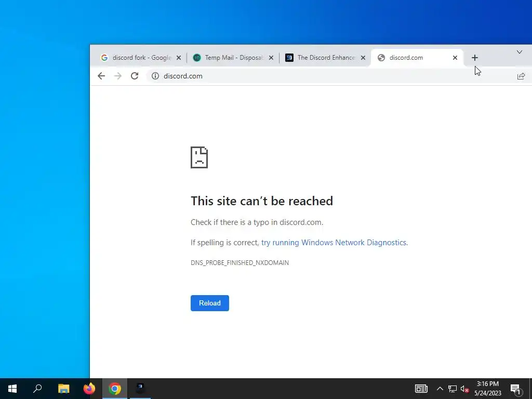This screenshot has width=532, height=399.
Task: Open the dark app icon beside Chrome
Action: 140,389
